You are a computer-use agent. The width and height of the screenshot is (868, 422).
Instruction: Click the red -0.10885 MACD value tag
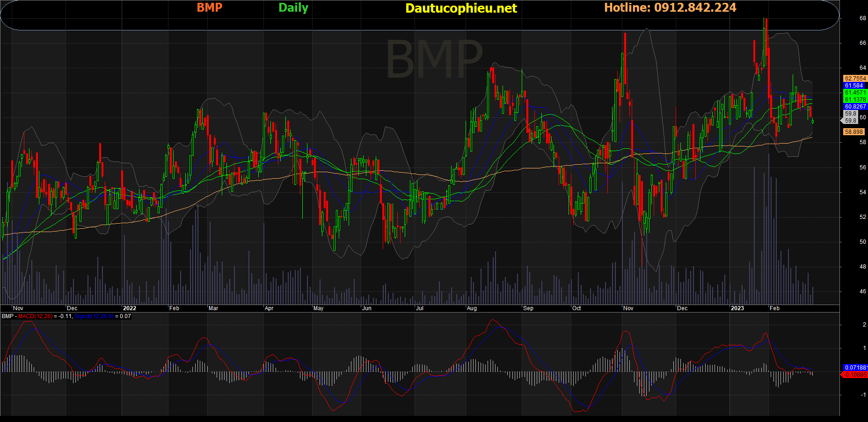(x=855, y=375)
